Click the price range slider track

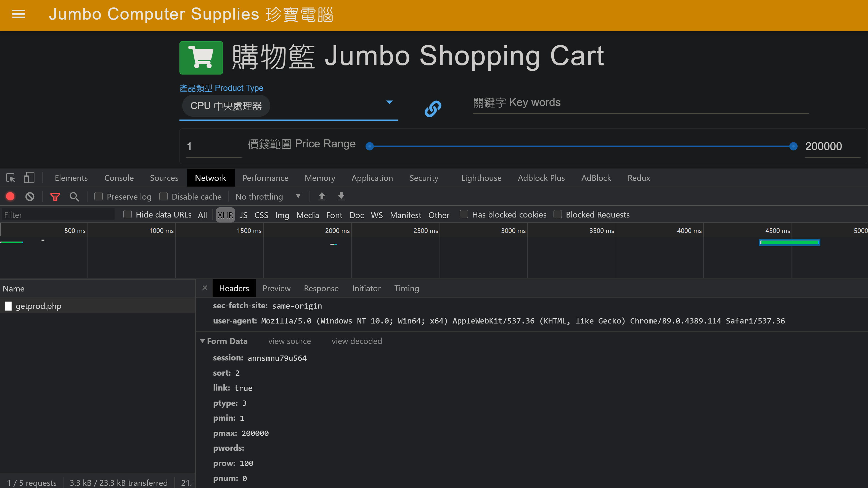coord(582,146)
